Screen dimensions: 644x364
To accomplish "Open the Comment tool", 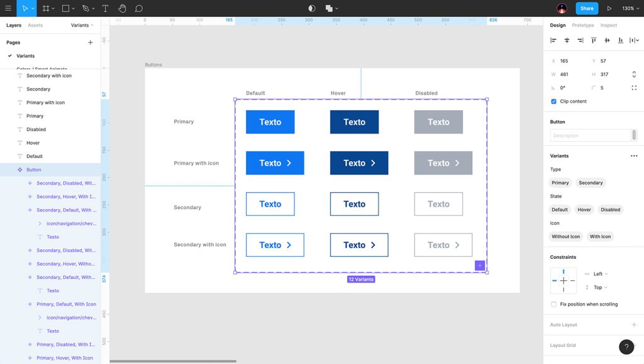I will (137, 8).
